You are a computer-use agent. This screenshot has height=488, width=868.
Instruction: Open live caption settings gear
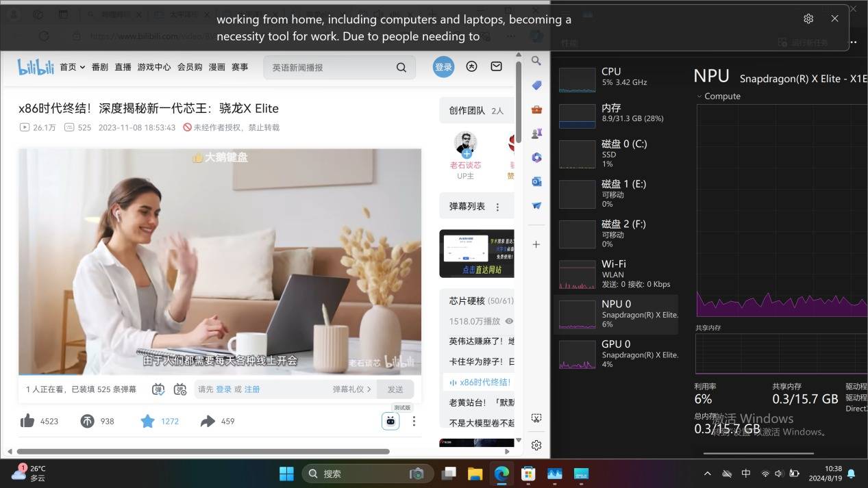(808, 18)
